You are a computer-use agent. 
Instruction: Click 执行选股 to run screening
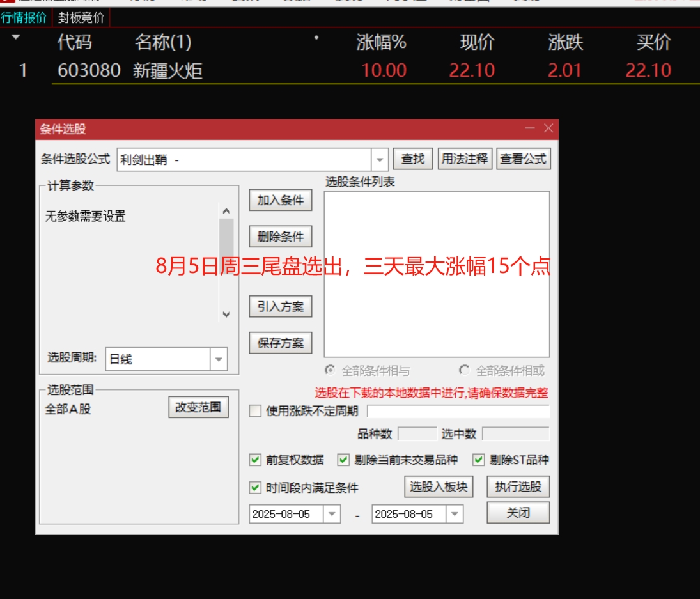518,486
